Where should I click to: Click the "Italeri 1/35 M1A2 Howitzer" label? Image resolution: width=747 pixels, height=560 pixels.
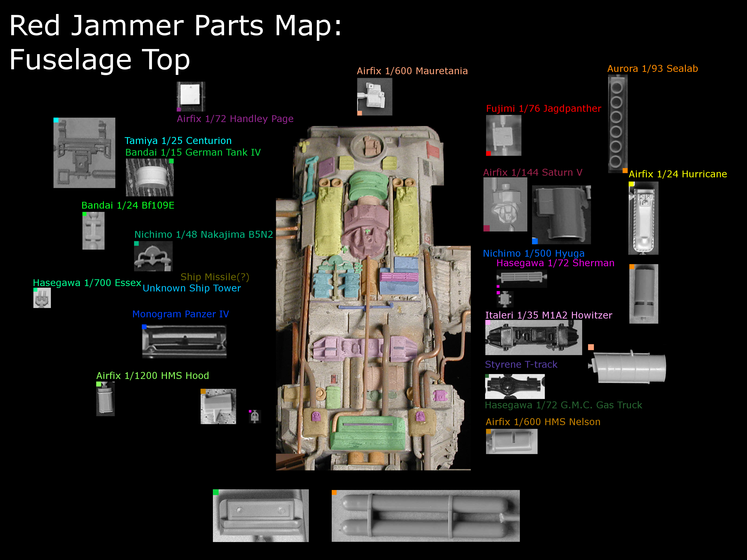(548, 315)
